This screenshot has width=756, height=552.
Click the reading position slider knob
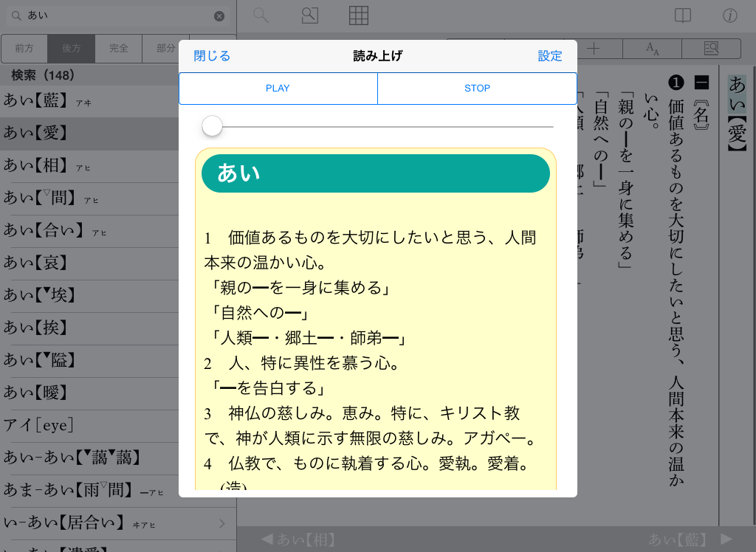tap(213, 127)
